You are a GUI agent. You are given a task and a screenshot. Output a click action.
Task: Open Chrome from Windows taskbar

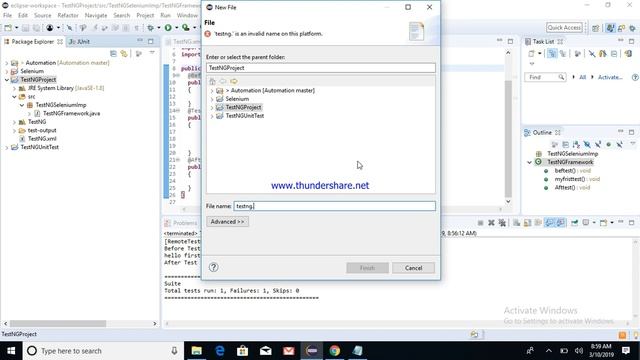(x=335, y=351)
